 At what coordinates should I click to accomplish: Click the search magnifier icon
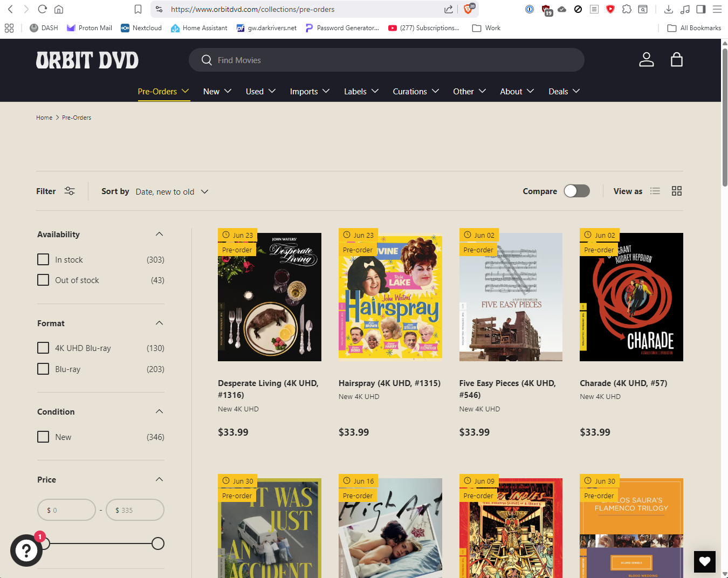pos(207,60)
